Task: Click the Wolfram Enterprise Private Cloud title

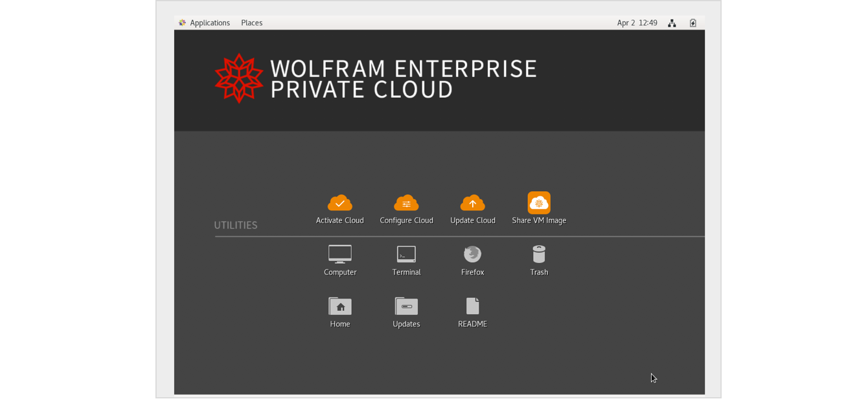Action: click(403, 78)
